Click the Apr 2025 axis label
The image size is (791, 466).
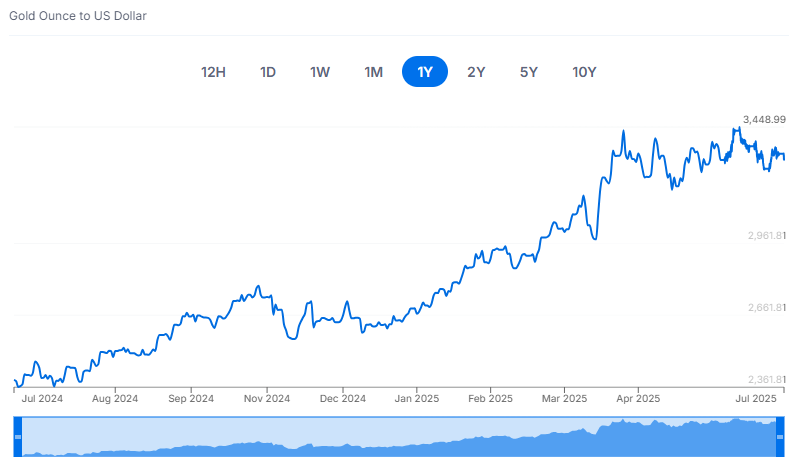click(x=638, y=398)
